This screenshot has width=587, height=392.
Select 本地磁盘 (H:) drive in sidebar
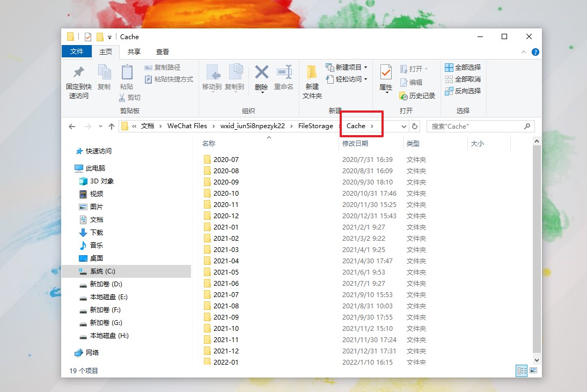coord(104,336)
